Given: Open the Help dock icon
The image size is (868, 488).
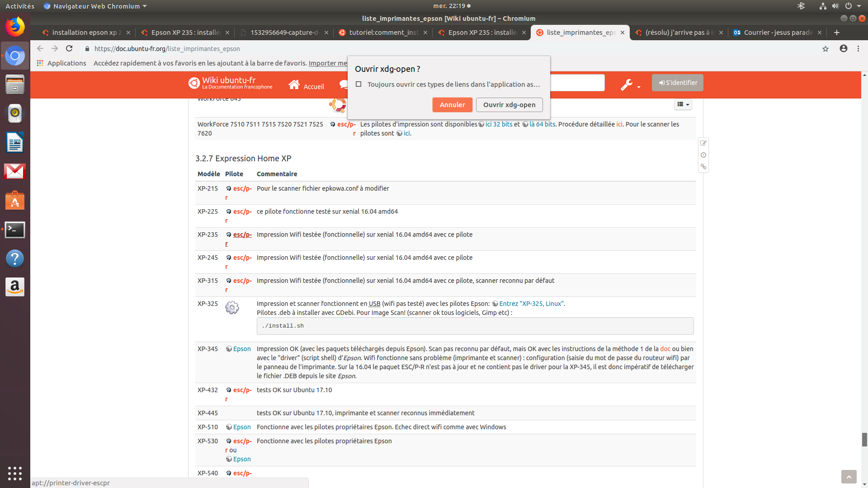Looking at the screenshot, I should 15,258.
